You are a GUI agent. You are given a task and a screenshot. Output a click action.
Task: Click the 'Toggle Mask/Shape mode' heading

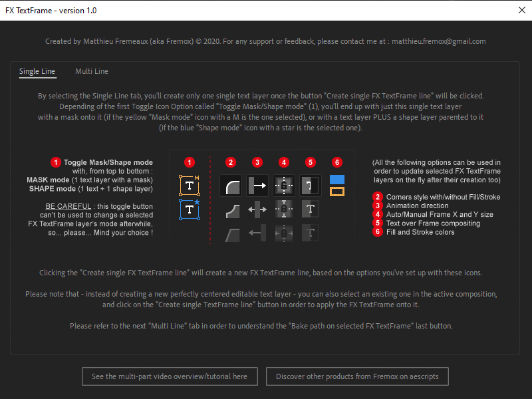point(108,162)
